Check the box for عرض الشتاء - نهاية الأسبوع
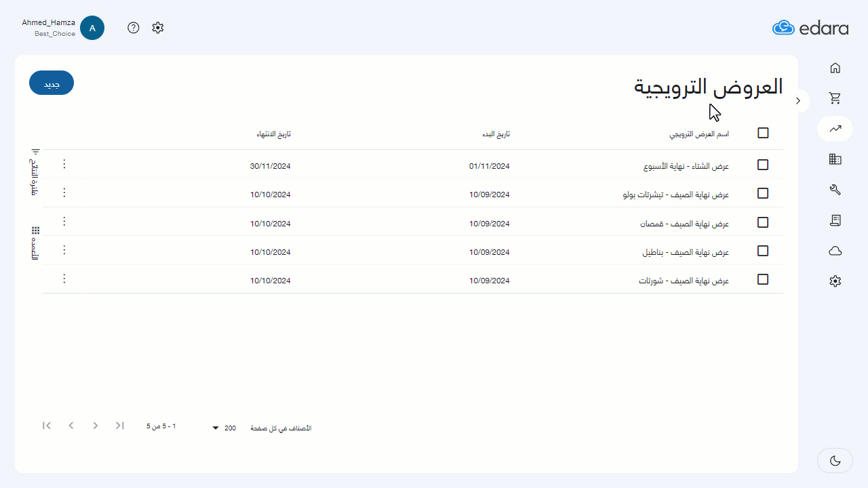Screen dimensions: 868x488 click(763, 165)
